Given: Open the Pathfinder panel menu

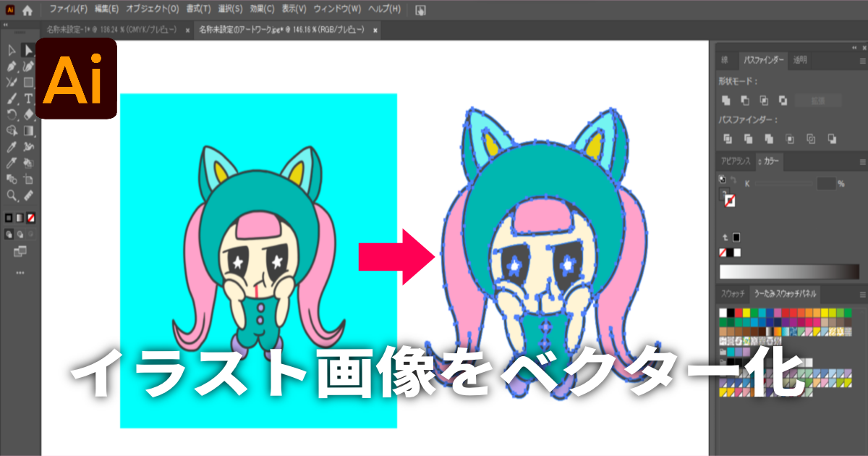Looking at the screenshot, I should (861, 62).
